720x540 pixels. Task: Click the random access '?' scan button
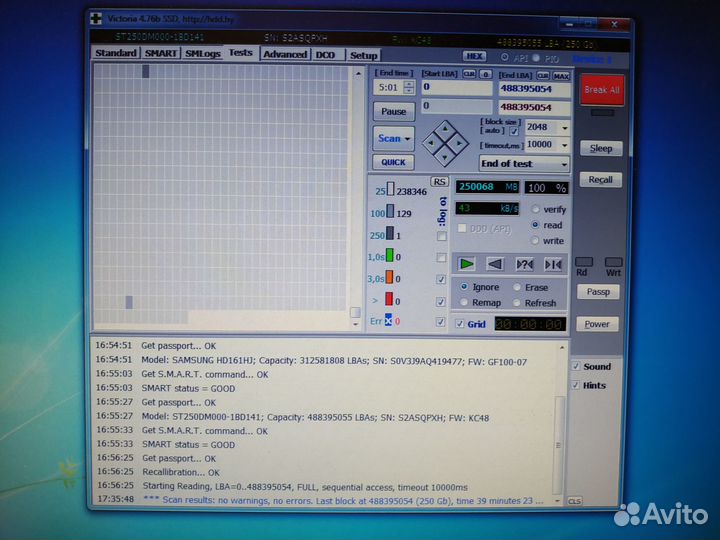coord(524,264)
